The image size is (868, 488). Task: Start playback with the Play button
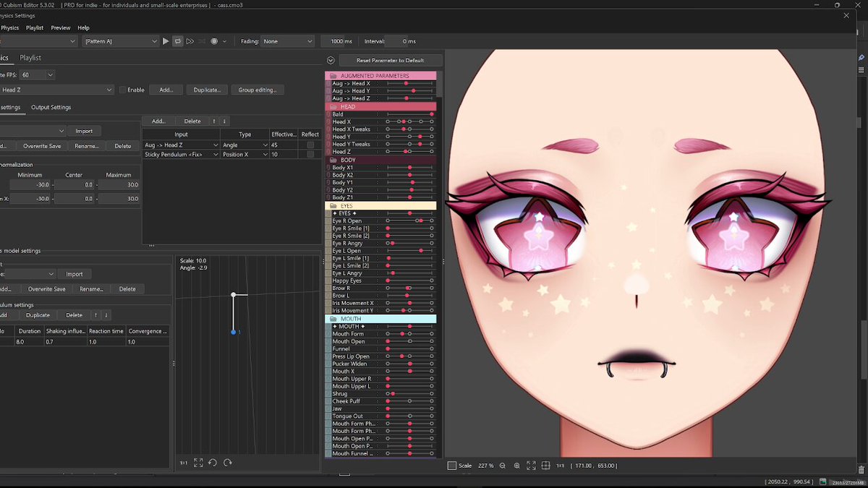(166, 41)
